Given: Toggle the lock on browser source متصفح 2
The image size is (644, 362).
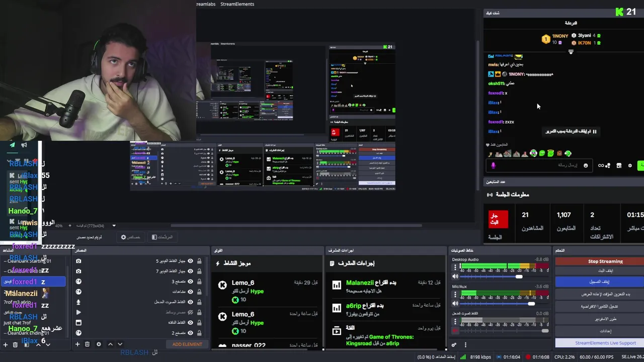Looking at the screenshot, I should (x=199, y=333).
